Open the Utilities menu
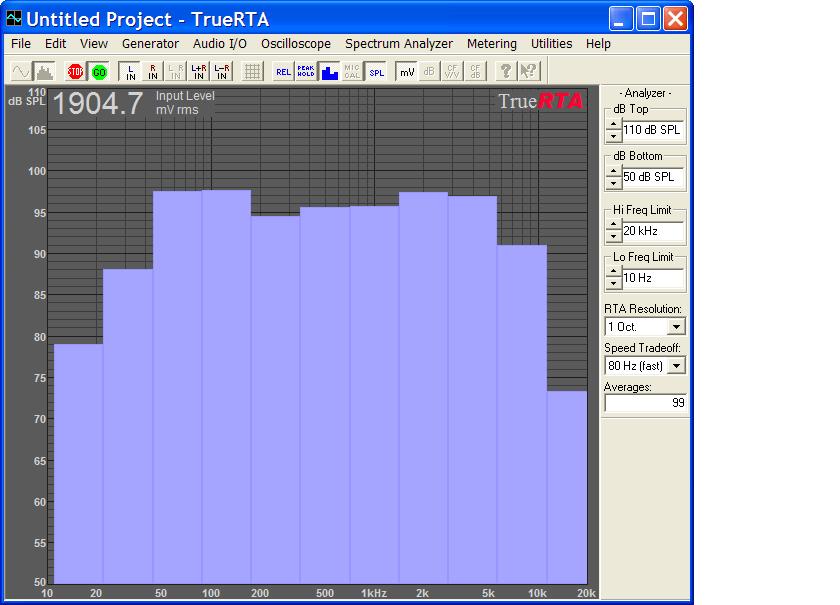 [551, 44]
